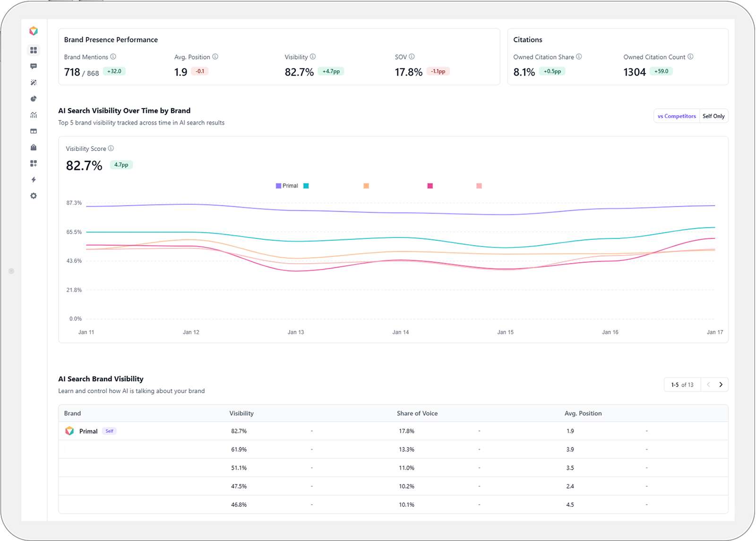Click info icon next to Brand Mentions

click(x=113, y=57)
